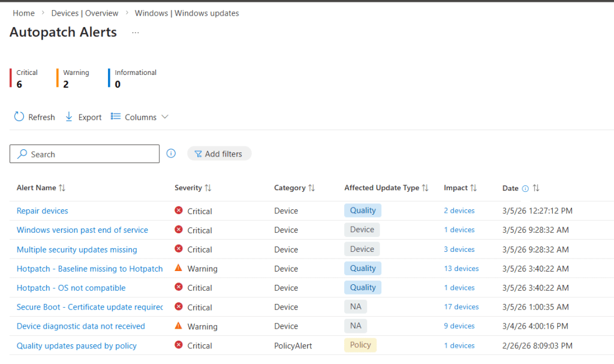Screen dimensions: 614x364
Task: Open Quality updates paused by policy alert
Action: (77, 346)
